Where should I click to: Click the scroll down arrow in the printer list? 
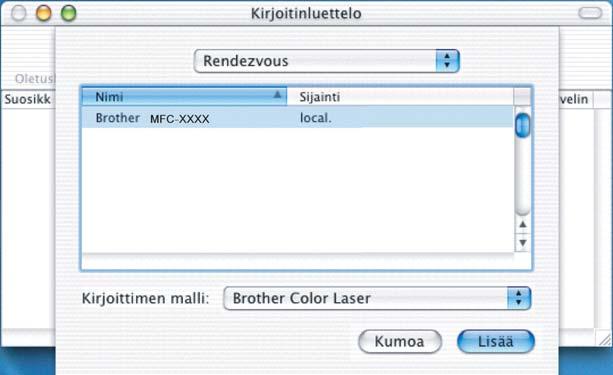point(522,243)
